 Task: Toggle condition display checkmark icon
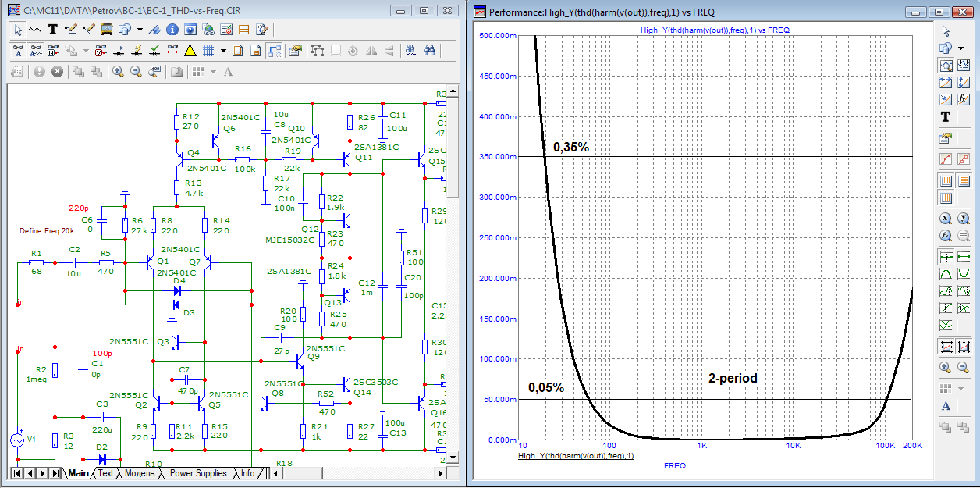(154, 51)
